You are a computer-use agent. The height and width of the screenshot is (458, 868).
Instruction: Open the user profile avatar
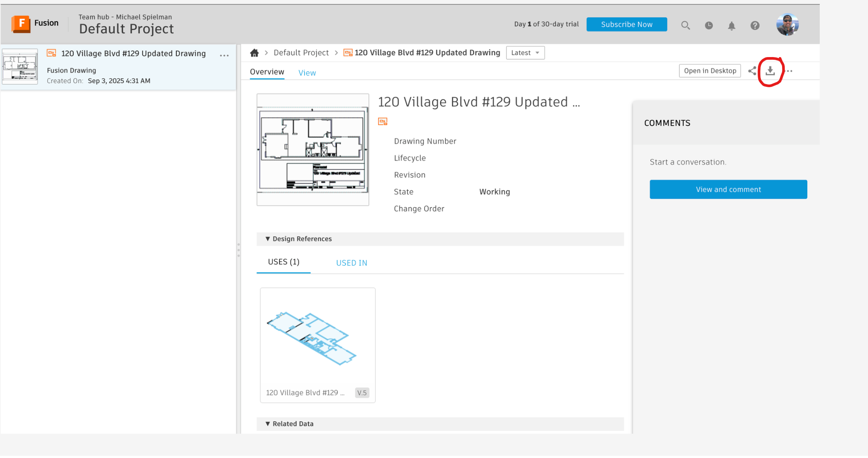pos(787,25)
